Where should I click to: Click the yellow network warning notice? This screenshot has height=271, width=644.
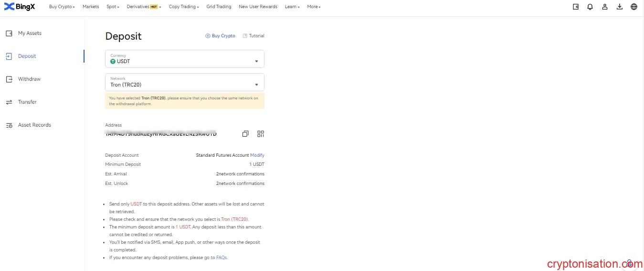(185, 101)
